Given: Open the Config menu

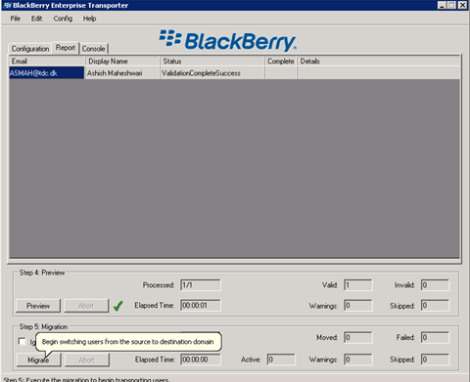Looking at the screenshot, I should [63, 19].
